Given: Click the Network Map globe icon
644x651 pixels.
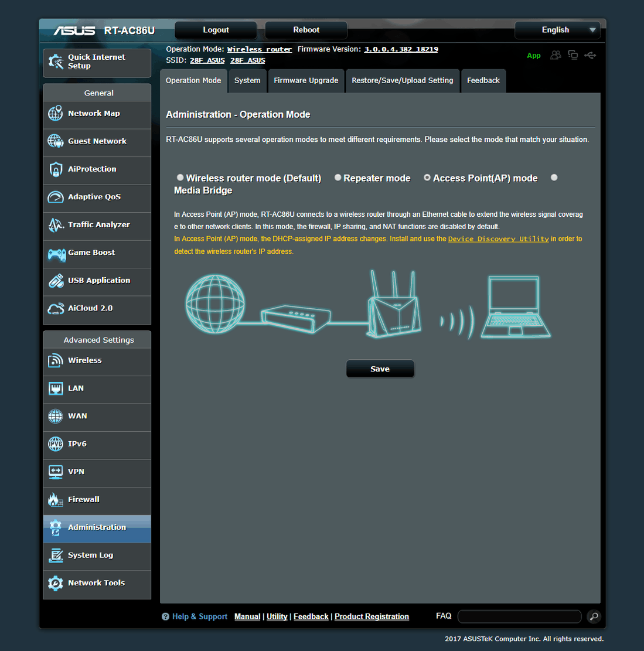Looking at the screenshot, I should 56,113.
